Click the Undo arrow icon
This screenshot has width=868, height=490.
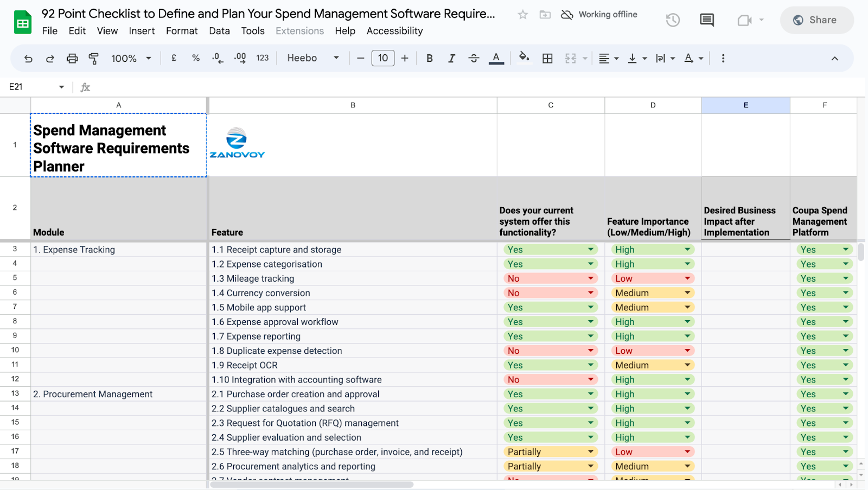[28, 59]
